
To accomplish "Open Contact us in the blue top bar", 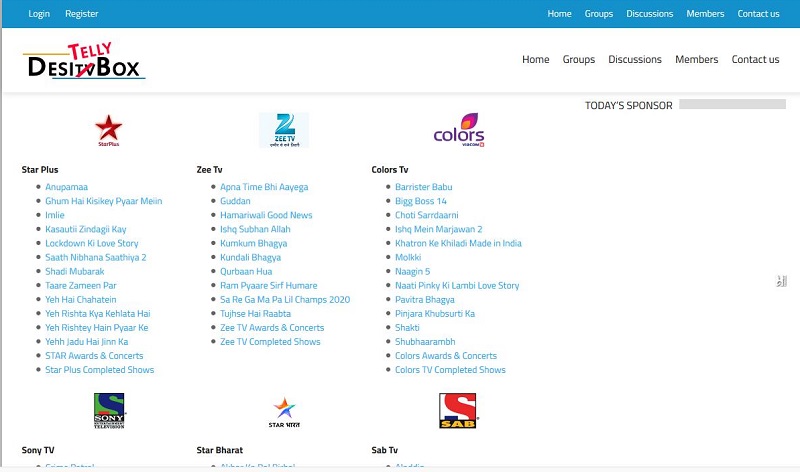I will coord(758,14).
